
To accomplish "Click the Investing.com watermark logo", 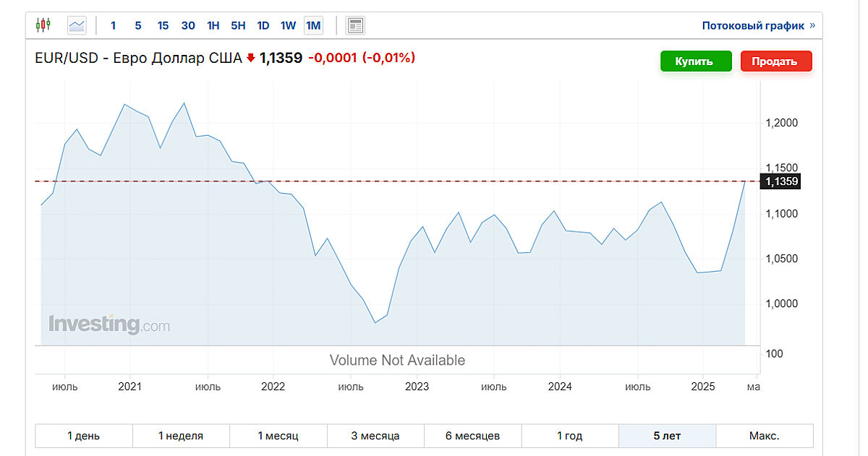I will click(109, 324).
